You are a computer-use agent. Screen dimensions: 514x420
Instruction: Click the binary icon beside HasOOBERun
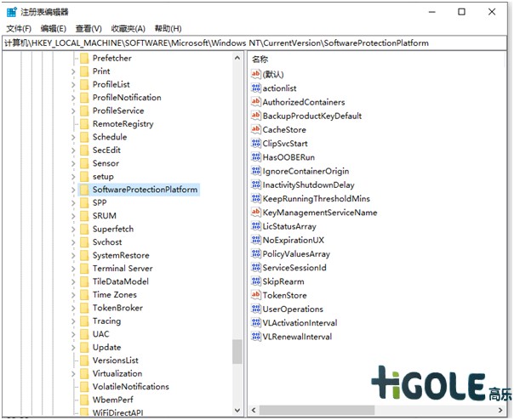(255, 157)
